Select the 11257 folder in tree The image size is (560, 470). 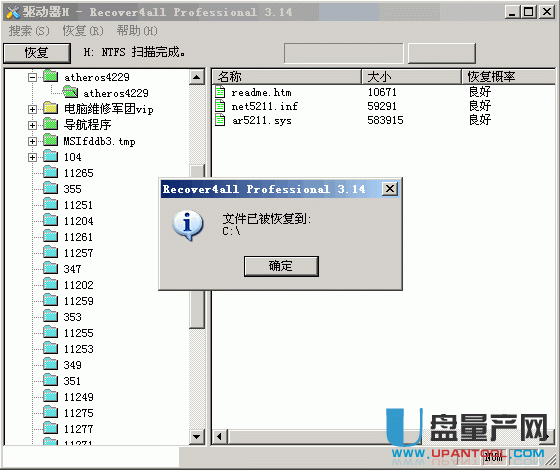click(78, 253)
